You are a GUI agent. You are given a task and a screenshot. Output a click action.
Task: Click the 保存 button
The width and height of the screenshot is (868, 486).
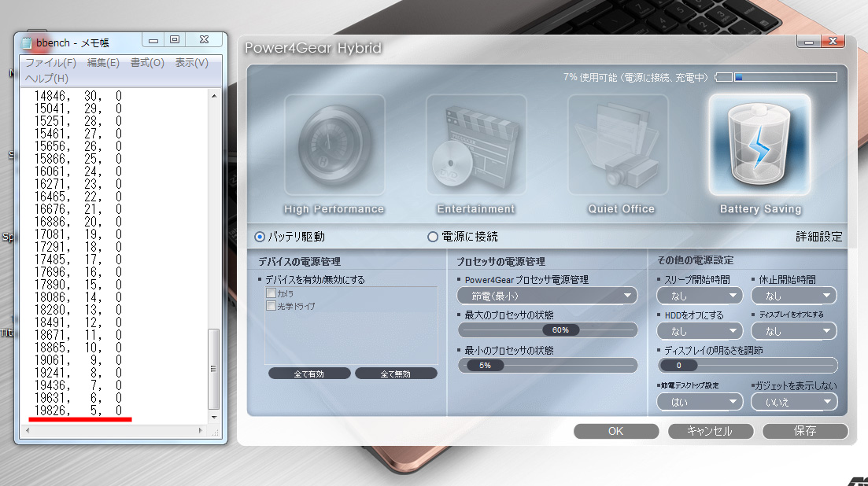(x=805, y=431)
